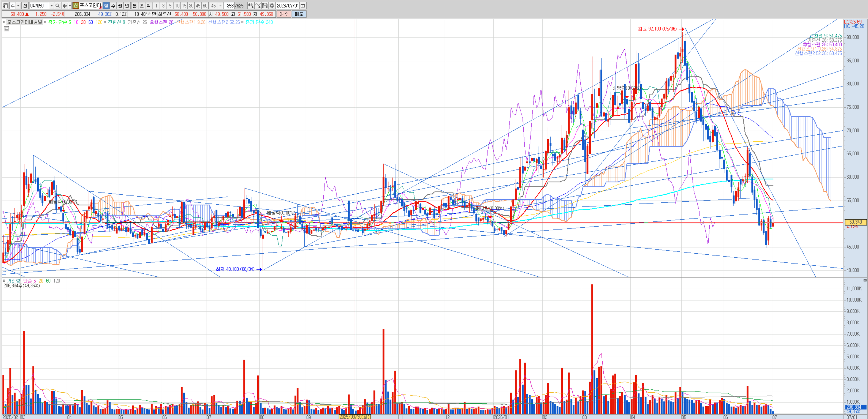
Task: Switch to 년 yearly period
Action: point(127,6)
